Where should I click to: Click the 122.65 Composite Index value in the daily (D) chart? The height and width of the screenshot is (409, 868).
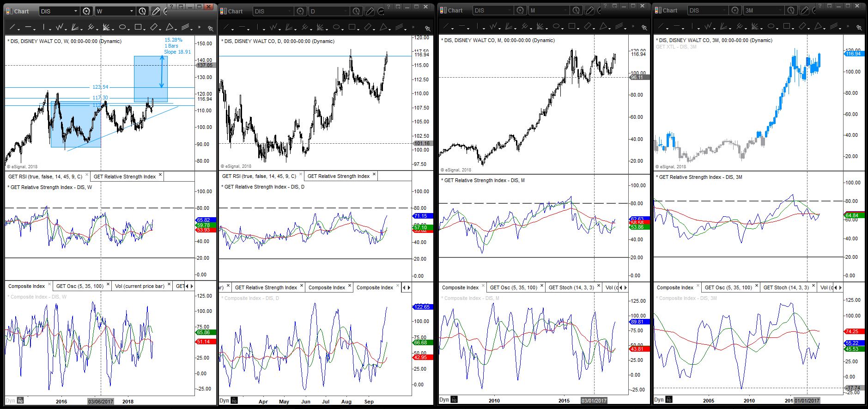(x=422, y=307)
